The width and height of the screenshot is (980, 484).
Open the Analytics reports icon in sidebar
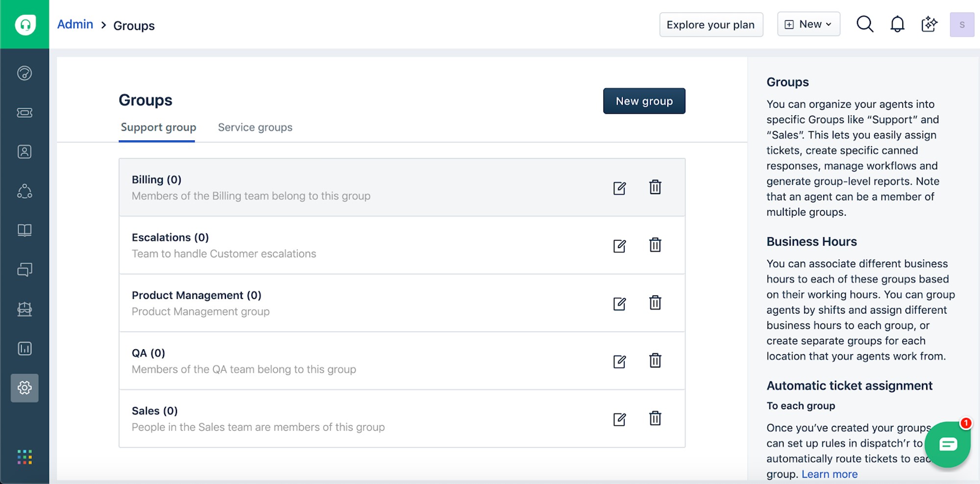[x=24, y=349]
